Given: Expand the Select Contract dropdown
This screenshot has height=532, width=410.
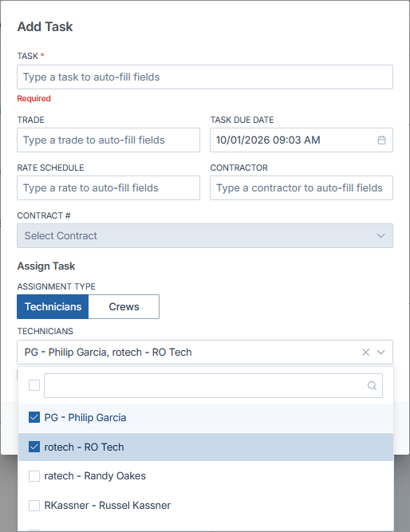Looking at the screenshot, I should click(x=205, y=235).
